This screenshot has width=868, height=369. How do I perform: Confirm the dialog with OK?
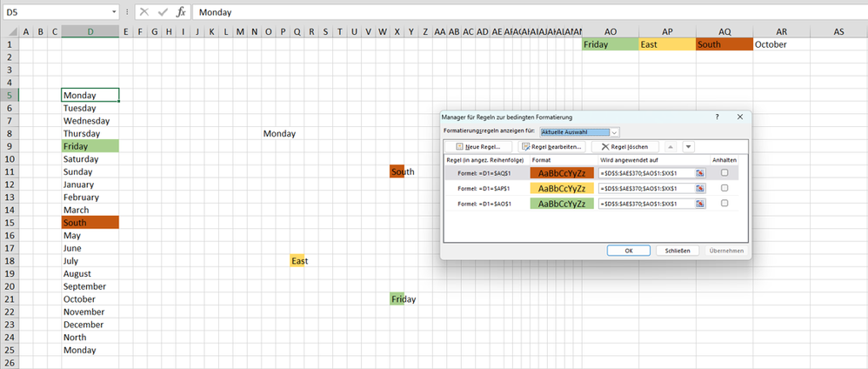628,251
